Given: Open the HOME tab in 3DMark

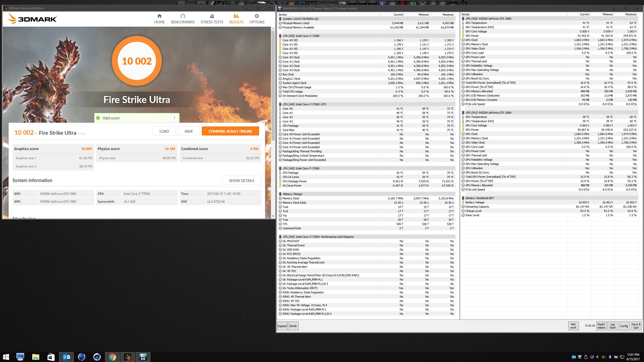Looking at the screenshot, I should click(159, 19).
